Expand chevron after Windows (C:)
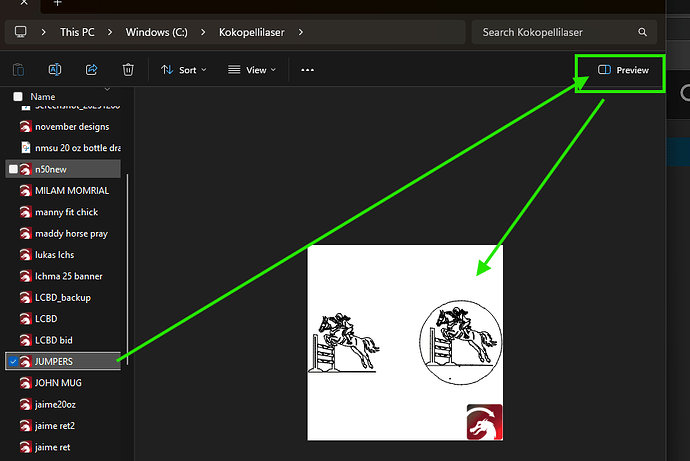 click(203, 32)
